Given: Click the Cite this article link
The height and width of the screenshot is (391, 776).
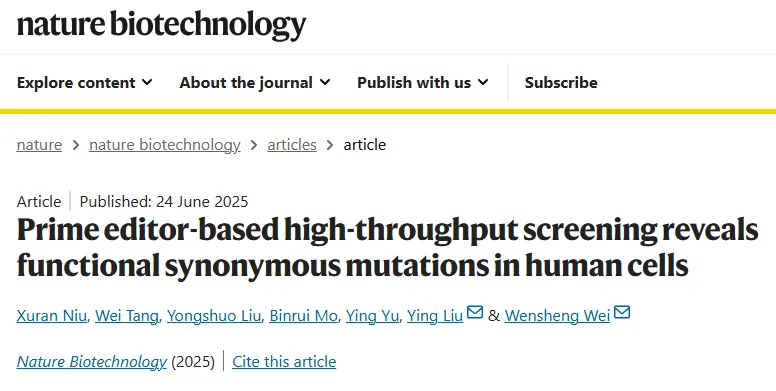Looking at the screenshot, I should (x=284, y=361).
